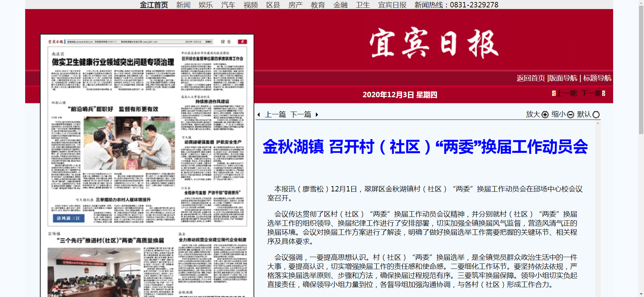Click the interview photo on the newspaper page
The image size is (644, 297).
129,143
